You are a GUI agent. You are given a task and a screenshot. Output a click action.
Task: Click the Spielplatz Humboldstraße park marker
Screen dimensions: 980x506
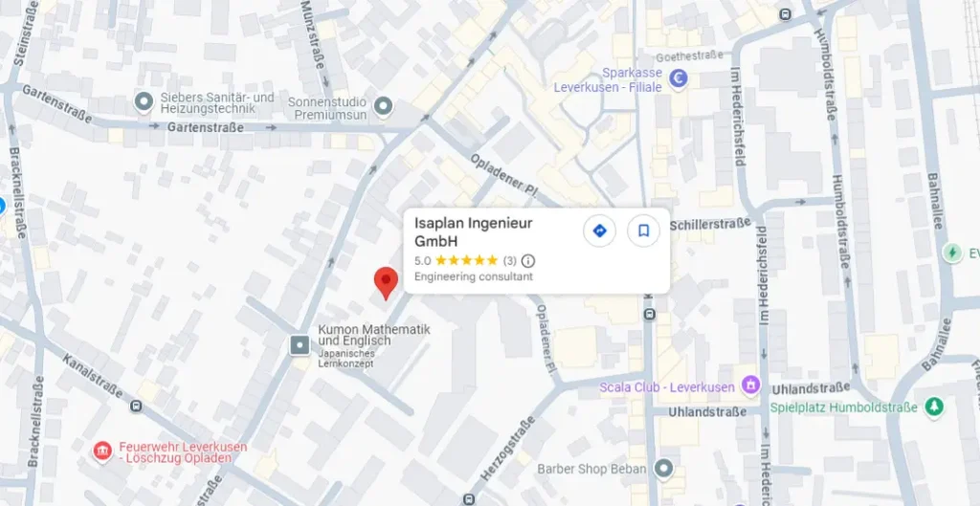935,407
